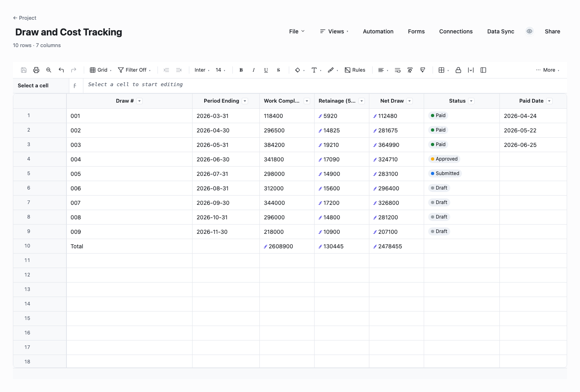Open the Views menu
Image resolution: width=580 pixels, height=392 pixels.
334,31
